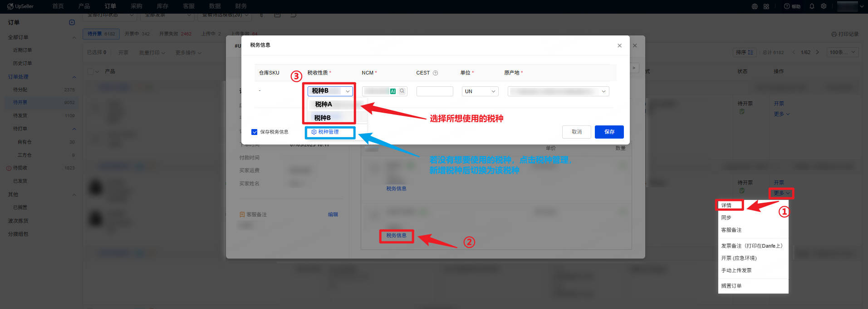Viewport: 868px width, 309px height.
Task: Click the NCM search magnifier icon
Action: click(402, 91)
